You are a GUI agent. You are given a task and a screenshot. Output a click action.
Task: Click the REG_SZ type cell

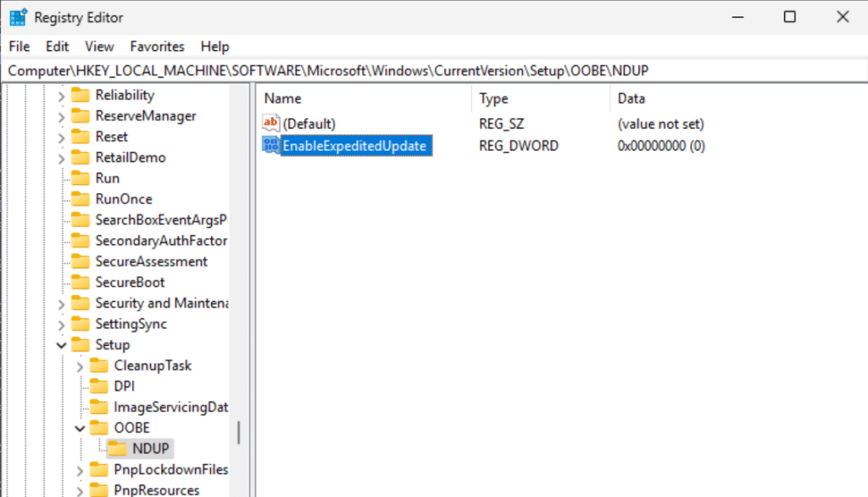[x=502, y=124]
